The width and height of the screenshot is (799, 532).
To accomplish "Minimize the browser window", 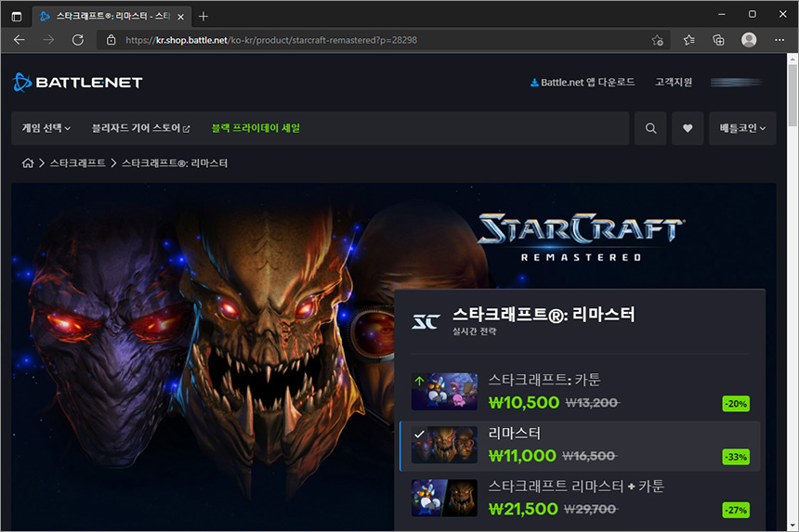I will 722,14.
